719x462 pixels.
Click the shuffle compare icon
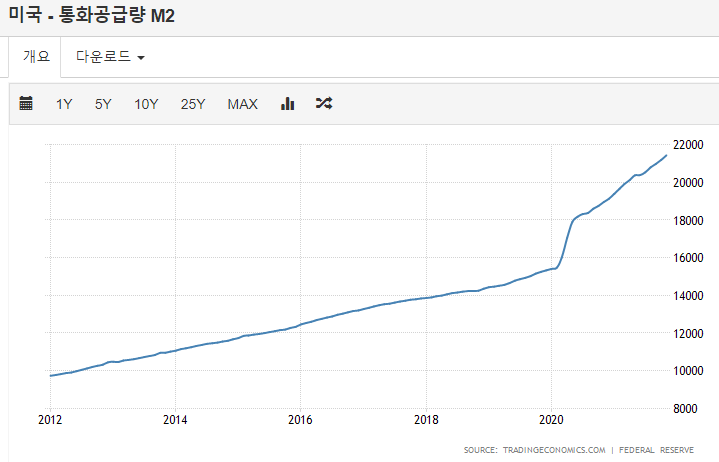click(324, 103)
